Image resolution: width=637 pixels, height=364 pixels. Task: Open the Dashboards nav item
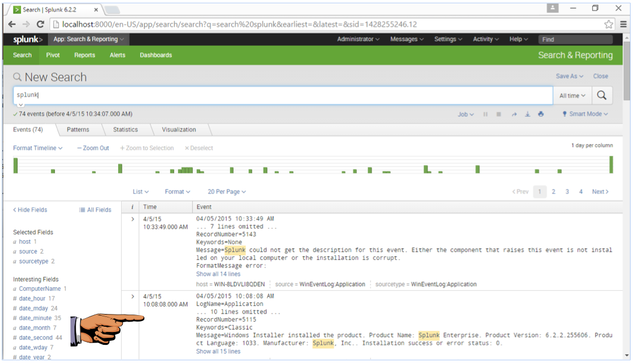pos(155,55)
